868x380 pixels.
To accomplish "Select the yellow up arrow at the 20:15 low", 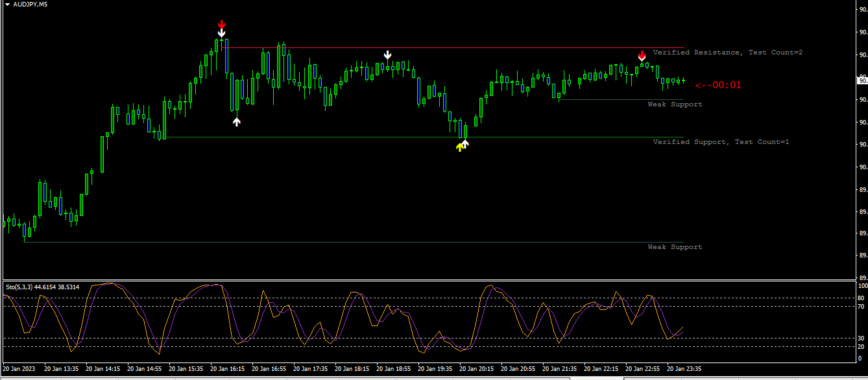I will point(459,147).
